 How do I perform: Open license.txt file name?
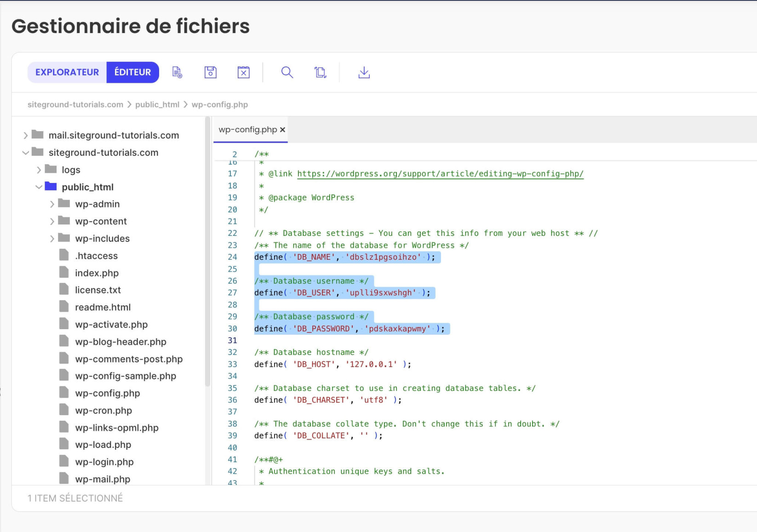[98, 290]
